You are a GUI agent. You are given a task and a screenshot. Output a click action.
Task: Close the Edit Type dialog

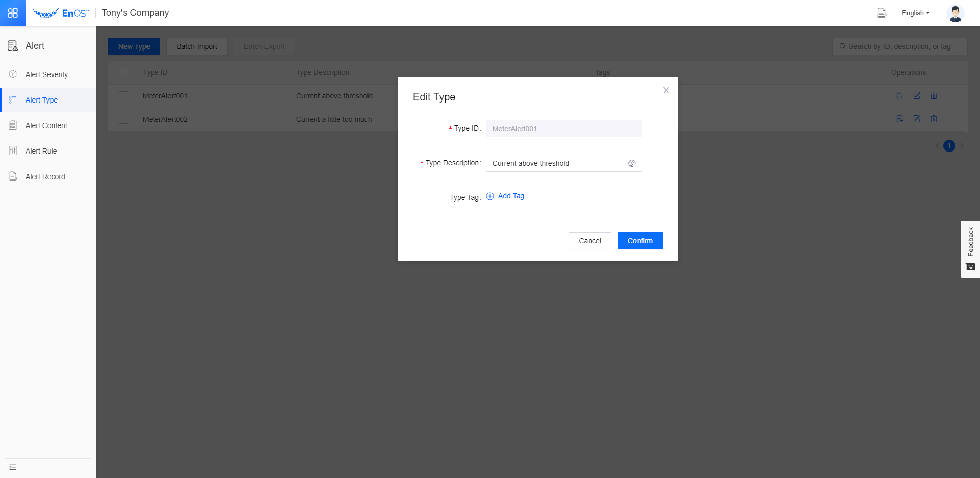tap(666, 90)
